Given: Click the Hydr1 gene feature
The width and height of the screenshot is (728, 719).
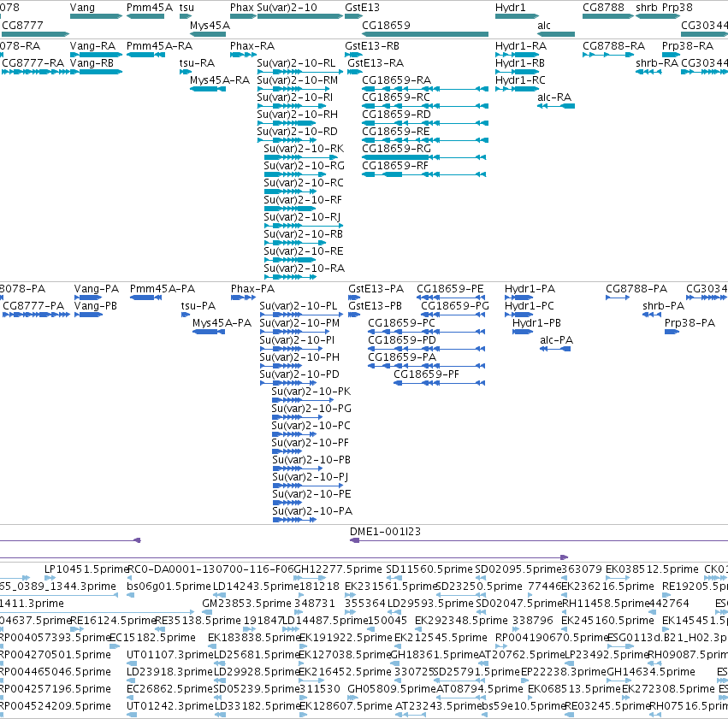Looking at the screenshot, I should 518,16.
